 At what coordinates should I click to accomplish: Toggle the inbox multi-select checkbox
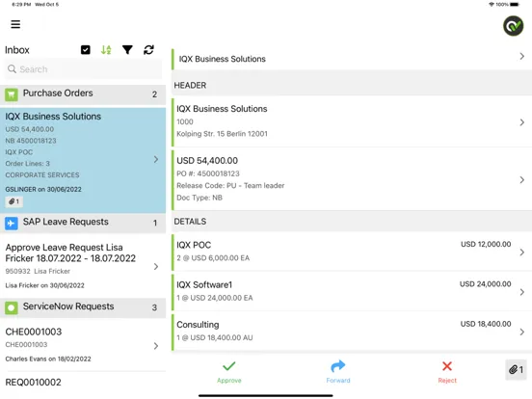click(86, 50)
